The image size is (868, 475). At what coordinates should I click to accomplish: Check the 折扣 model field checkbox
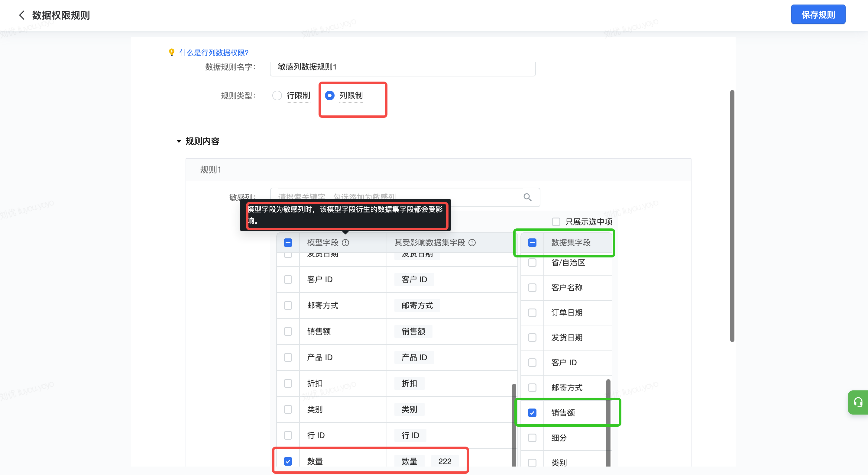[x=288, y=383]
